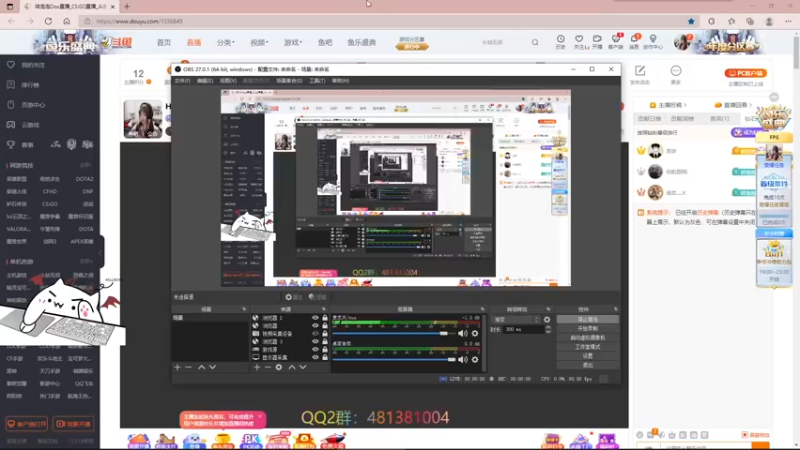
Task: Toggle lock on Browser 2 source
Action: (324, 318)
